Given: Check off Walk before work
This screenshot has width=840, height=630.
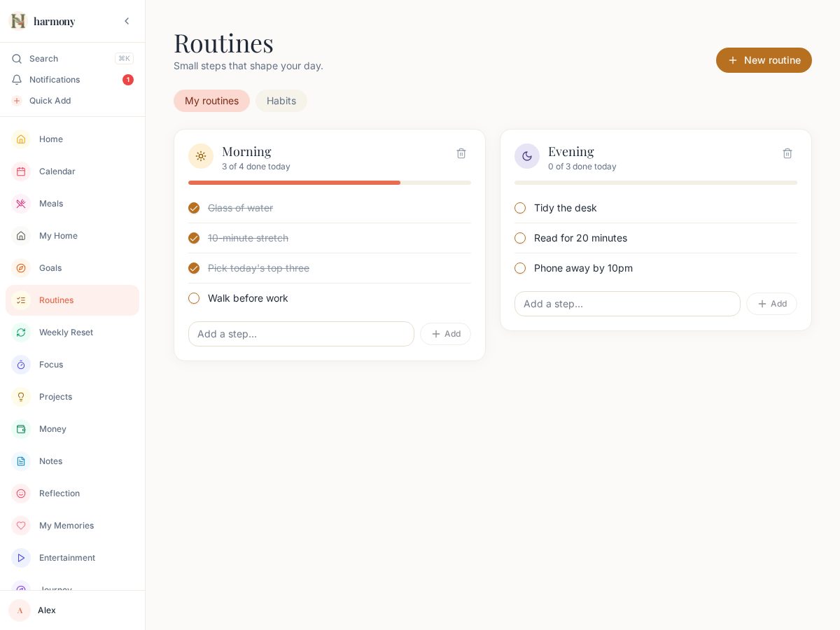Looking at the screenshot, I should pos(194,298).
